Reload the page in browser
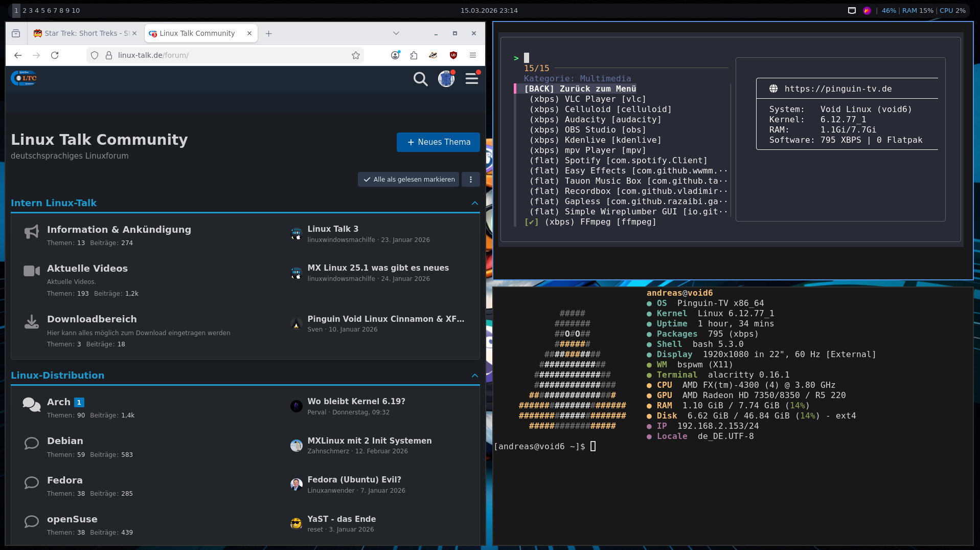980x550 pixels. [55, 55]
